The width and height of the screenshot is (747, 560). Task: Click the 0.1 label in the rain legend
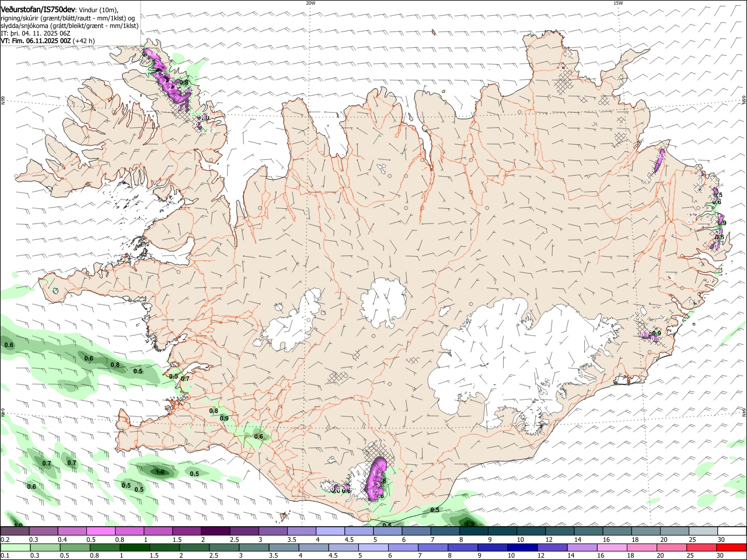[5, 556]
